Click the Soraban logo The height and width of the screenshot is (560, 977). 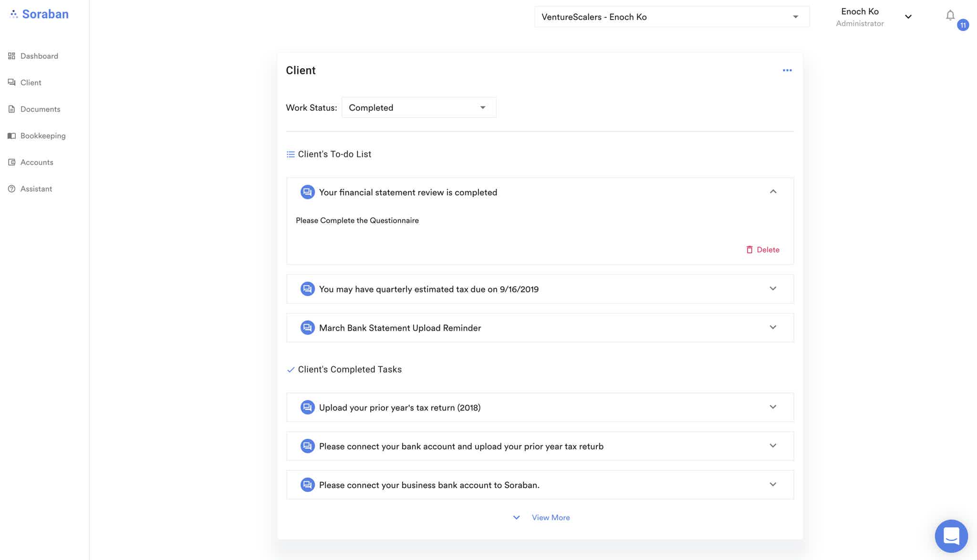point(39,14)
